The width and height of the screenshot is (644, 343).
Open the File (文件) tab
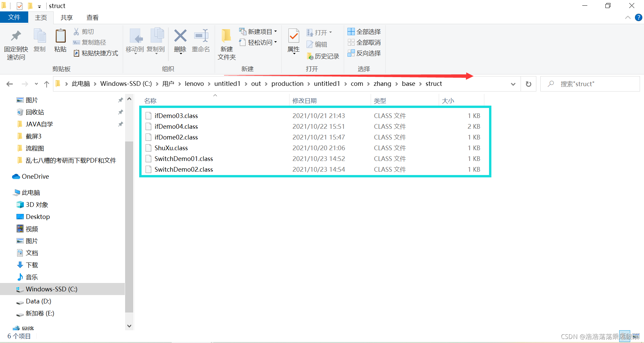pos(14,17)
